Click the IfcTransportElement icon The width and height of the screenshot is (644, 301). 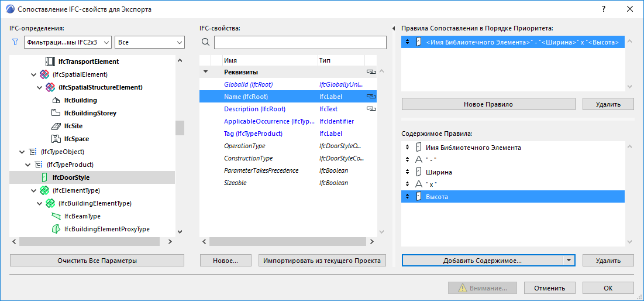(51, 61)
